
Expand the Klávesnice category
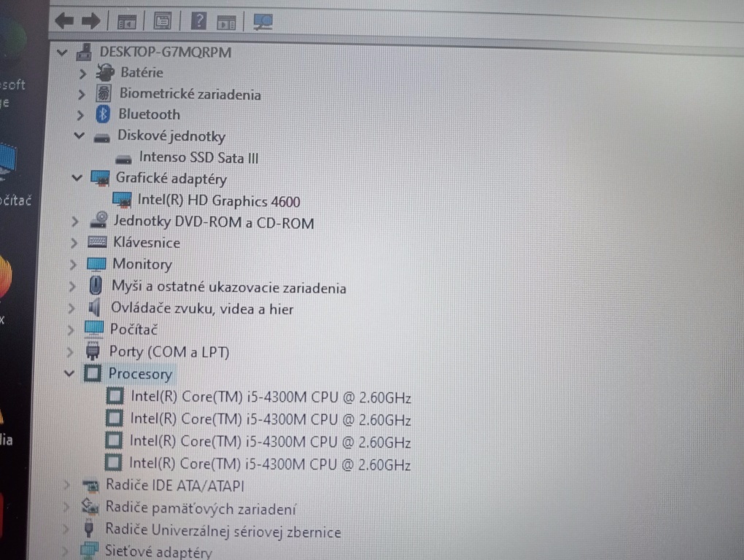pos(74,244)
